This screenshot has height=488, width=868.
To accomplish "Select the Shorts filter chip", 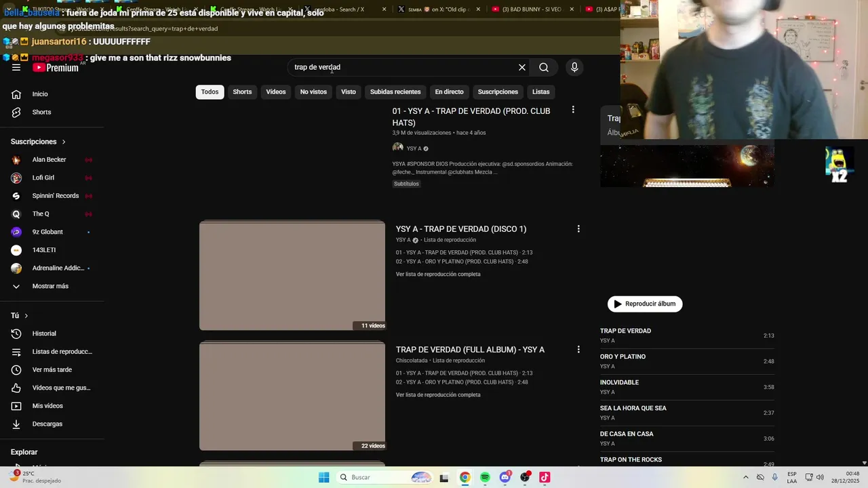I will pos(242,91).
